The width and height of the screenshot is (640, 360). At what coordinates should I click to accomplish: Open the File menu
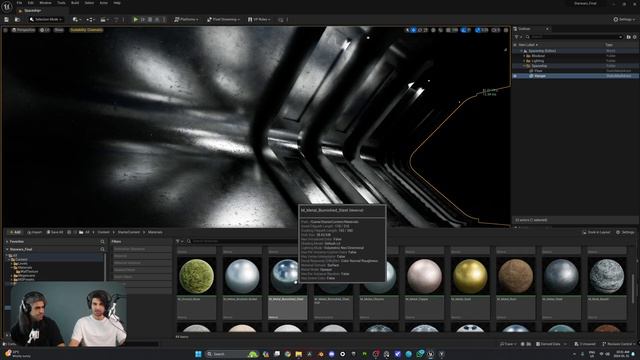click(19, 3)
